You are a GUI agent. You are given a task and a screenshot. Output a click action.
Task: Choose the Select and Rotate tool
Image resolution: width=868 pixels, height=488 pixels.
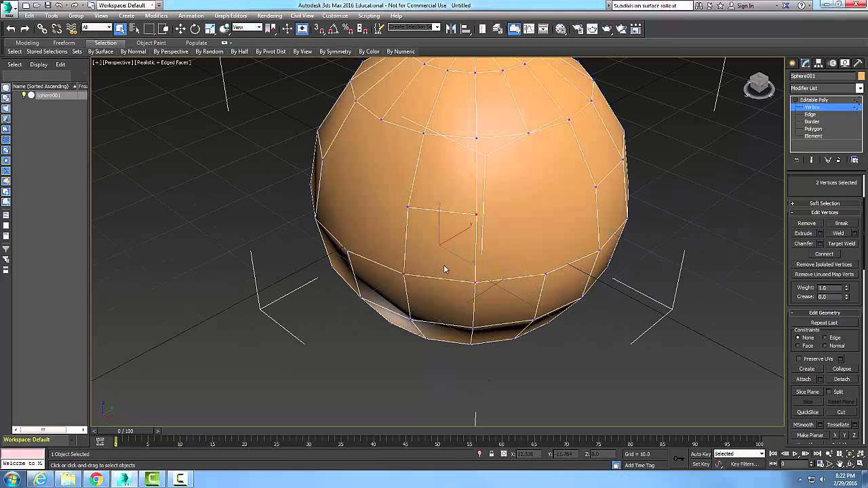pyautogui.click(x=195, y=28)
